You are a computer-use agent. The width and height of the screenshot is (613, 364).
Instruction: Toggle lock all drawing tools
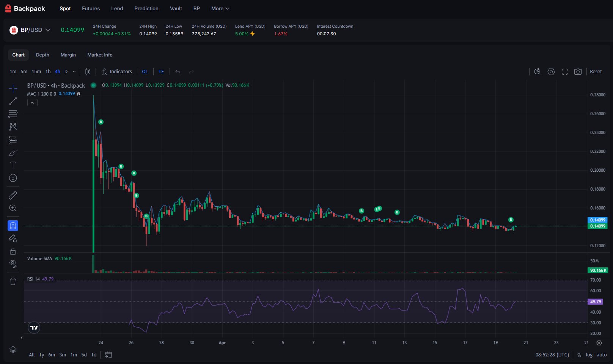pos(13,251)
